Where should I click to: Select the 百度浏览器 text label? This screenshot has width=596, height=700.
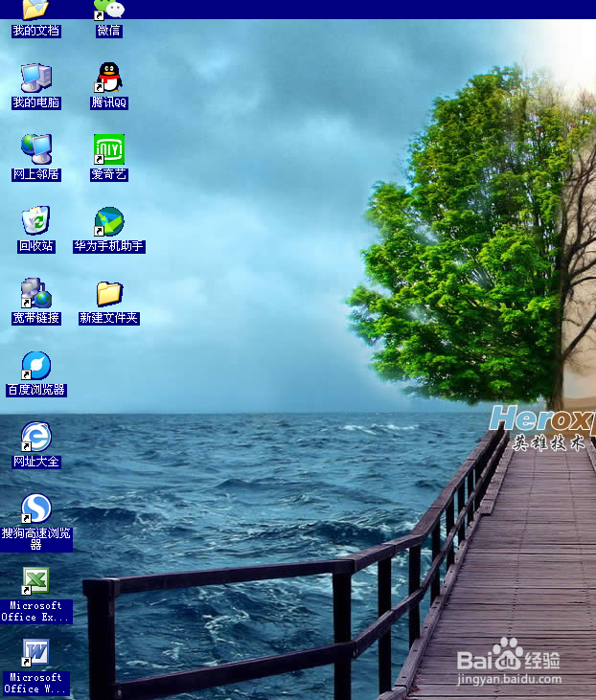36,390
